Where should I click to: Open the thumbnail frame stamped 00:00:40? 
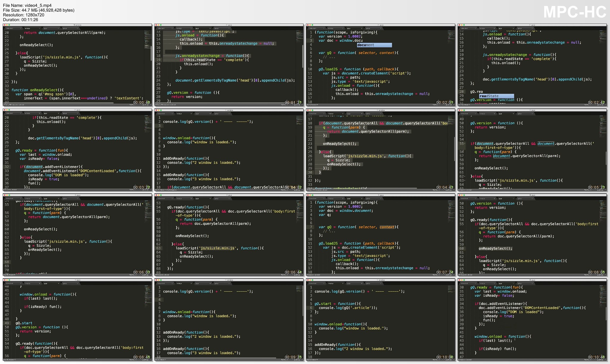coord(77,65)
